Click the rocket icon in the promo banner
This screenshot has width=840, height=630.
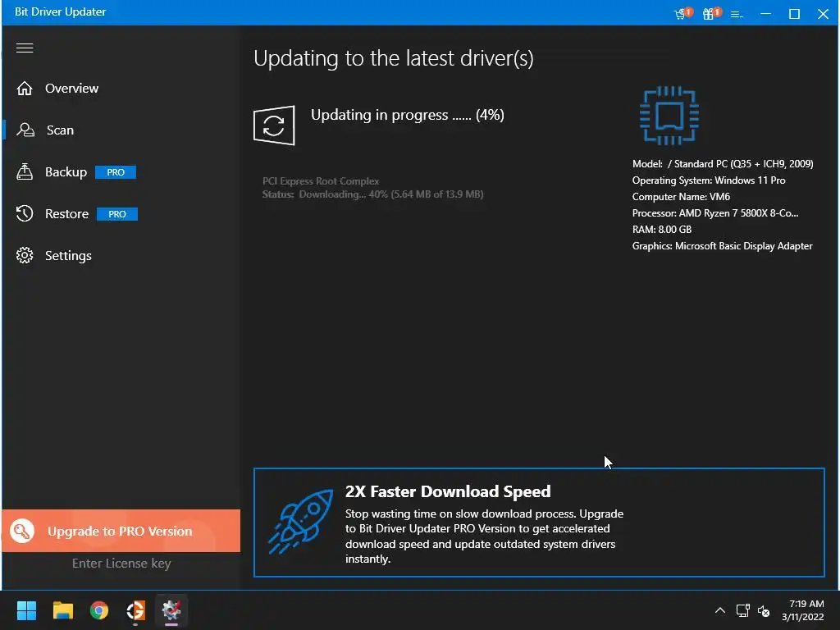[300, 521]
